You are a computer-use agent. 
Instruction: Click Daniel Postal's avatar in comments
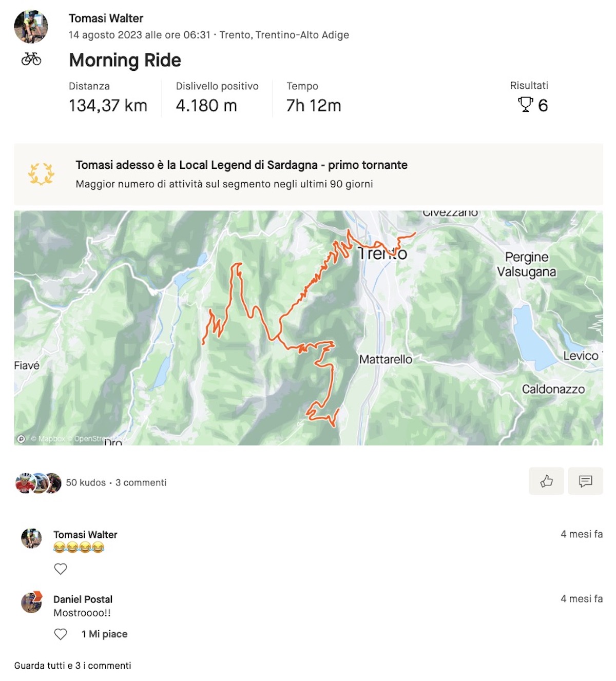(31, 602)
